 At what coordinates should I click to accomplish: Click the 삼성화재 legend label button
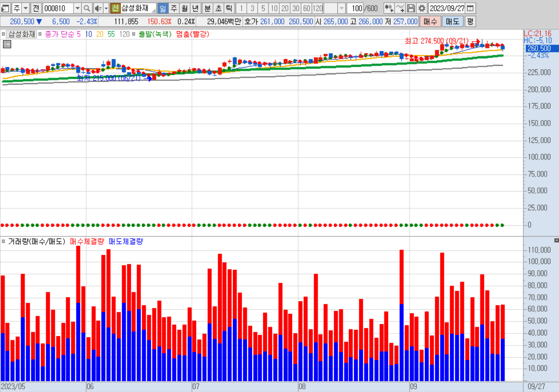point(22,34)
